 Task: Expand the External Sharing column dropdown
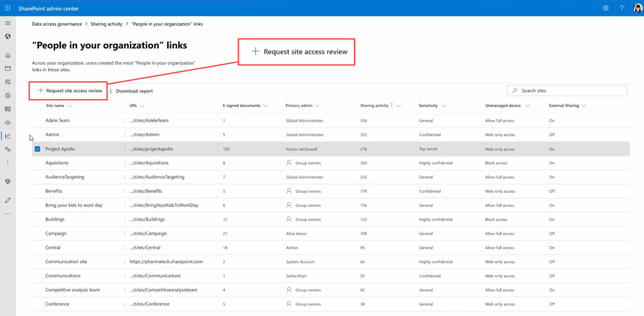[x=583, y=106]
